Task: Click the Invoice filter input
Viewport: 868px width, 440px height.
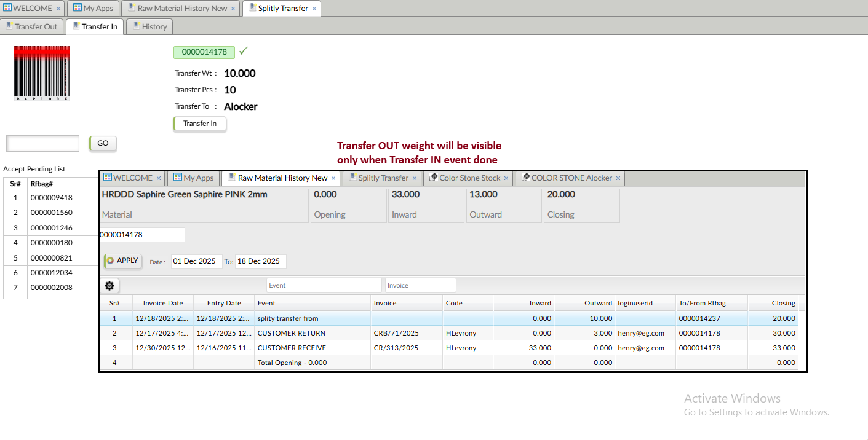Action: [420, 285]
